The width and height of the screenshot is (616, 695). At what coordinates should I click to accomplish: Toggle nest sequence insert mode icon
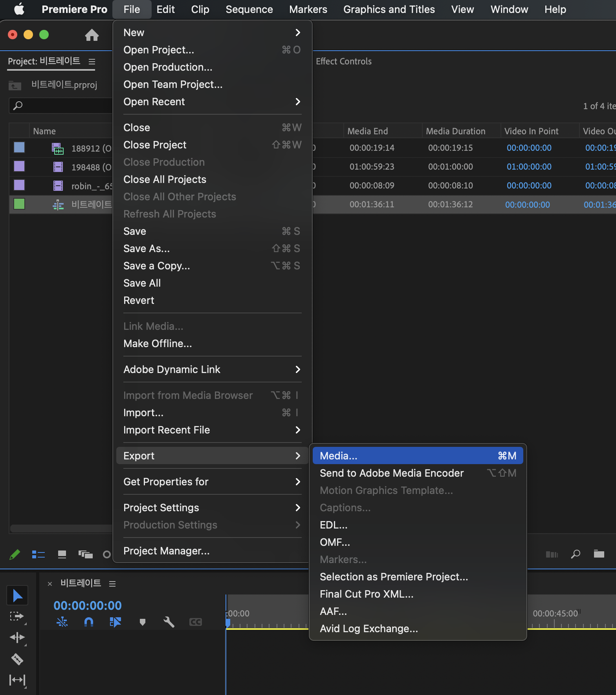pyautogui.click(x=62, y=622)
